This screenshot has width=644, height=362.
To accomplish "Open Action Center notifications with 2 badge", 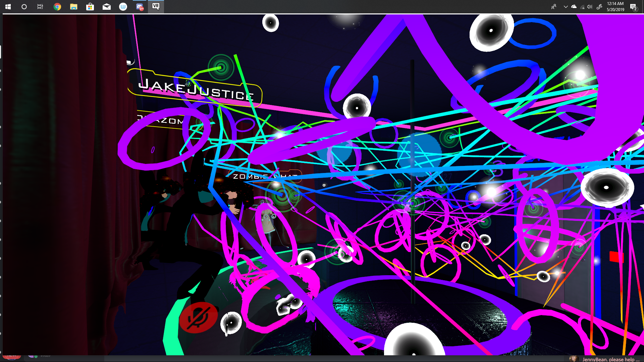I will tap(633, 7).
